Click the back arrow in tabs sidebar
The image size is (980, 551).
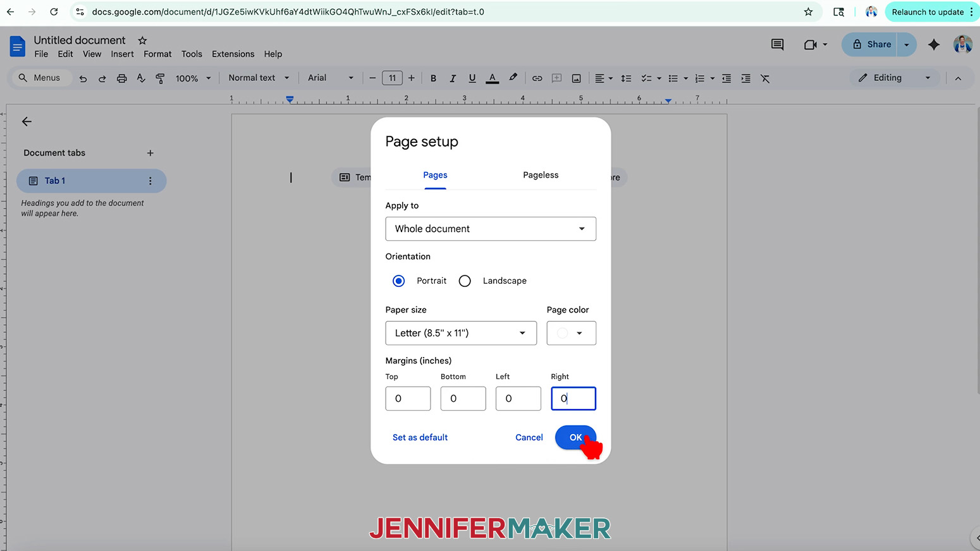[27, 121]
